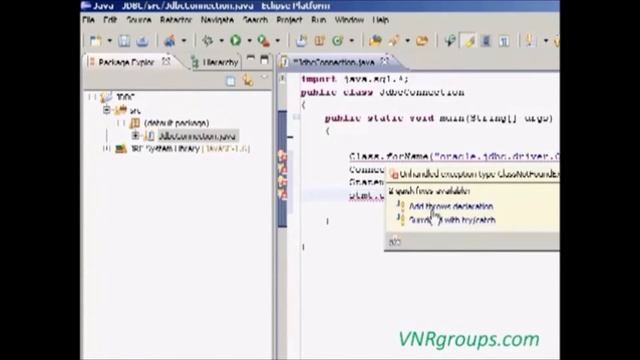Click the Next Annotation icon
Image resolution: width=640 pixels, height=360 pixels.
tap(530, 41)
